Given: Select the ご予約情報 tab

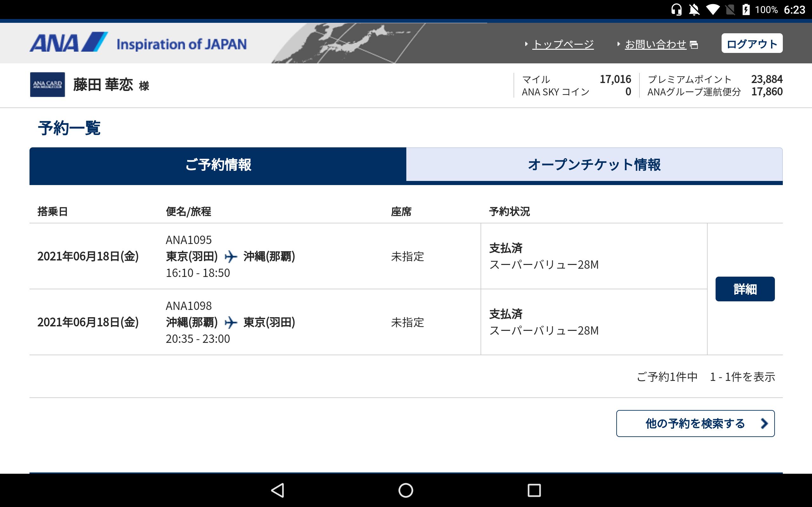Looking at the screenshot, I should click(x=218, y=165).
